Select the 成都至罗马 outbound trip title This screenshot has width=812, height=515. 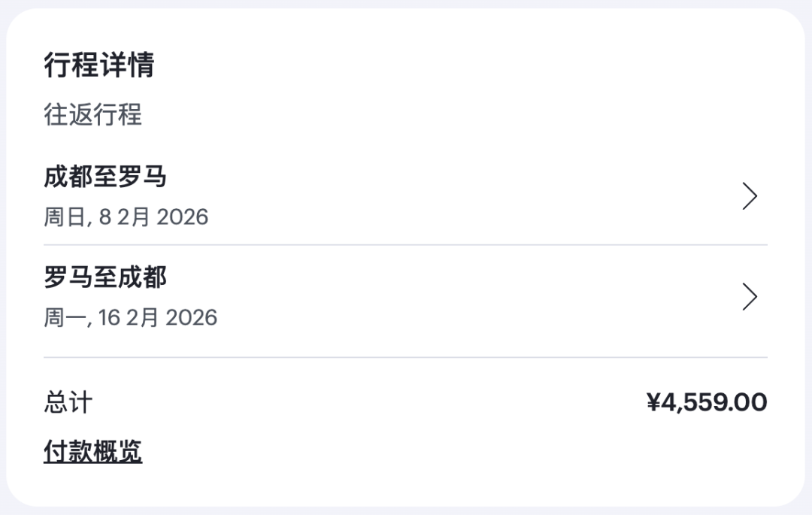[x=105, y=177]
